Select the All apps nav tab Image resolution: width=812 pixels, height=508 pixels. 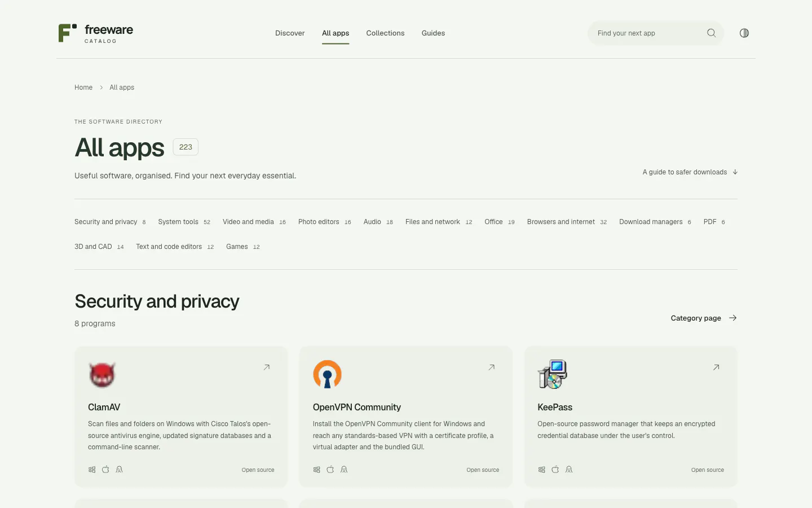click(x=336, y=33)
